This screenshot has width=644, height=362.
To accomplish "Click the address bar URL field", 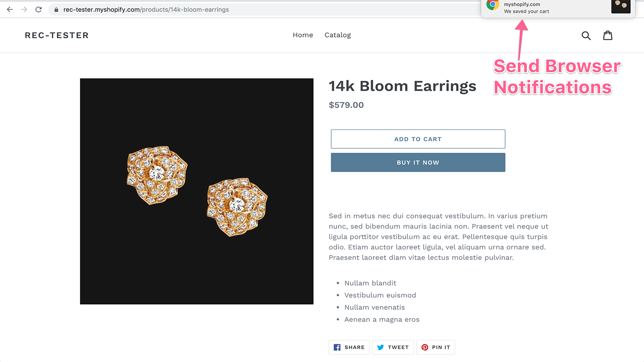I will pyautogui.click(x=266, y=10).
